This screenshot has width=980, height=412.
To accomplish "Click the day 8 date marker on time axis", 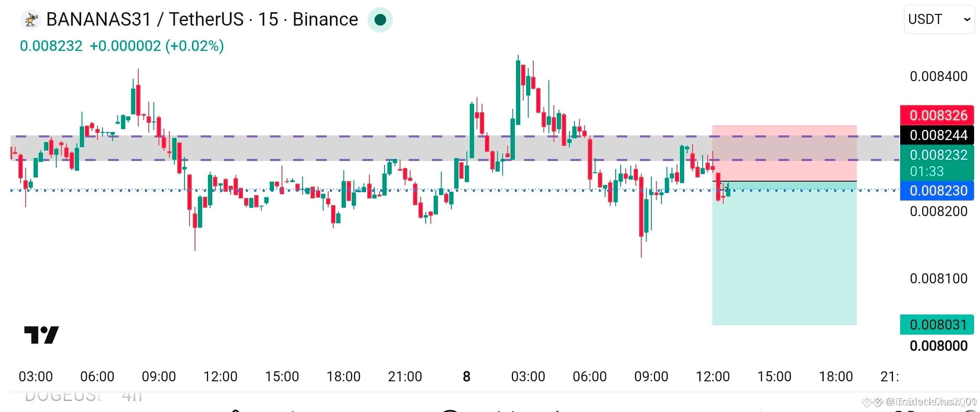I will click(x=466, y=376).
